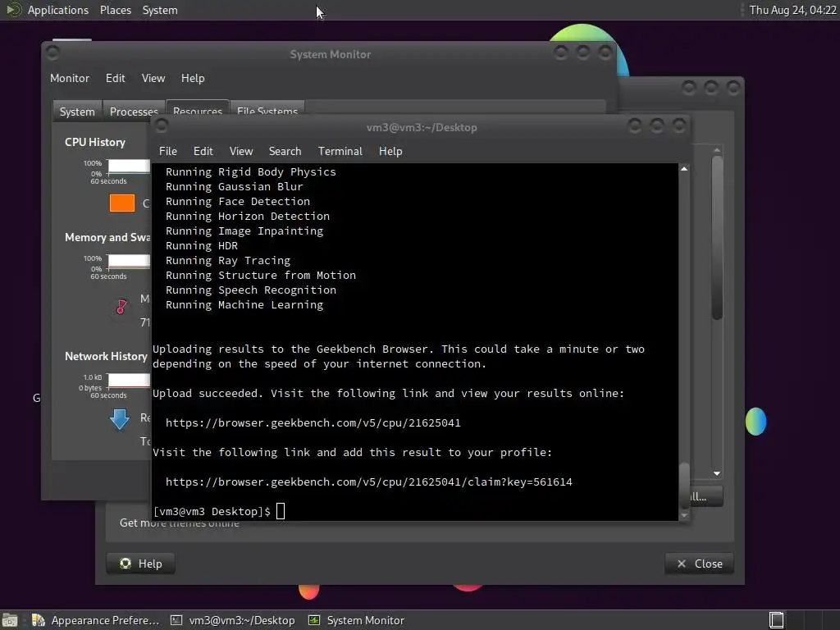840x630 pixels.
Task: Click workspace switcher icon at bottom right
Action: pos(776,620)
